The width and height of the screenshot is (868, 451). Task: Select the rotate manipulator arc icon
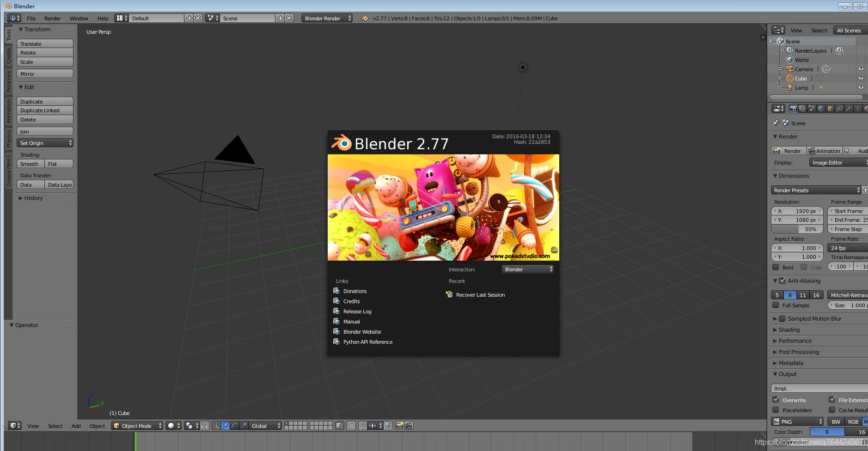pos(234,426)
